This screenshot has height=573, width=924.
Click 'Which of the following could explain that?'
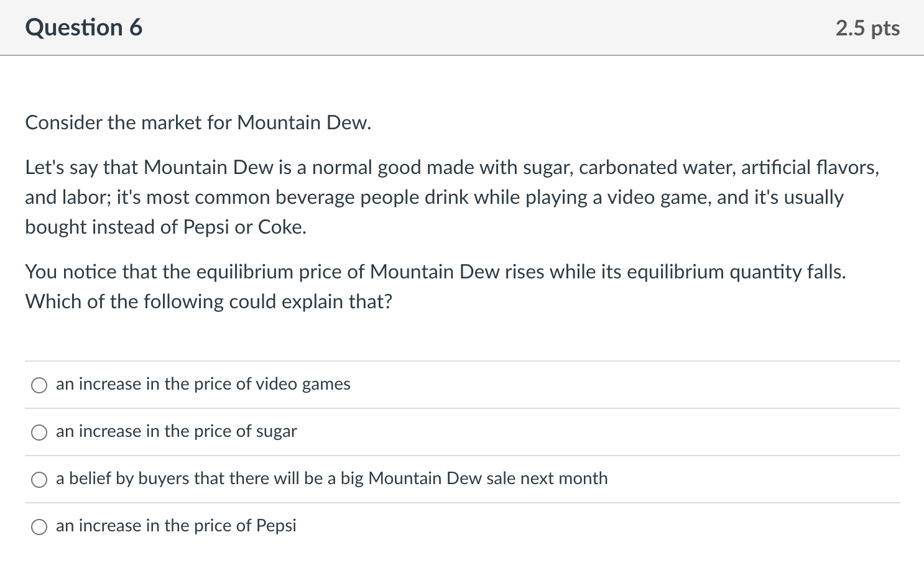pyautogui.click(x=208, y=301)
